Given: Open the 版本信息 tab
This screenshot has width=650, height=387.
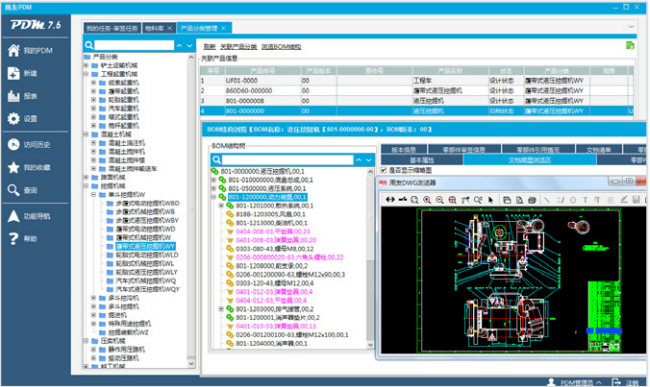Looking at the screenshot, I should [x=404, y=150].
